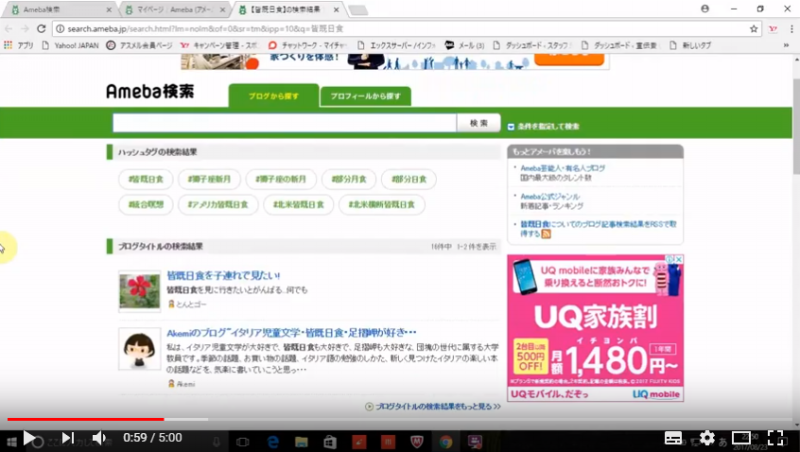800x452 pixels.
Task: Open the ダッシュボード・スタッフ bookmark
Action: 532,45
